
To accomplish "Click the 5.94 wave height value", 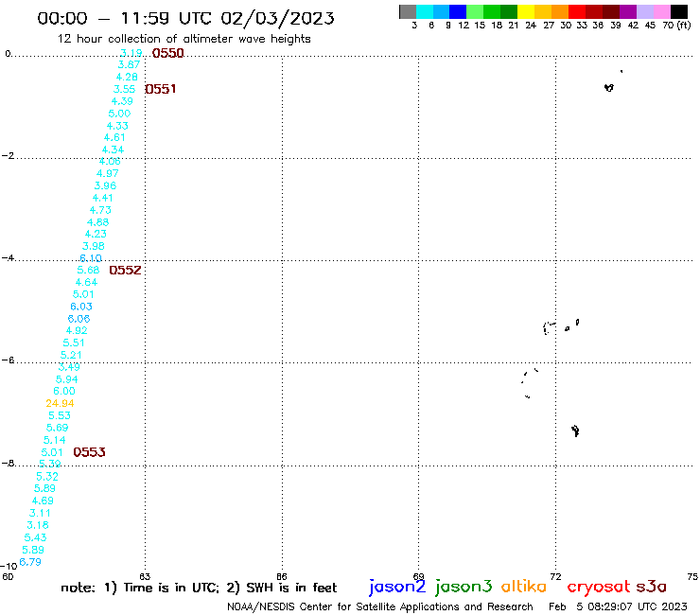I will tap(66, 379).
